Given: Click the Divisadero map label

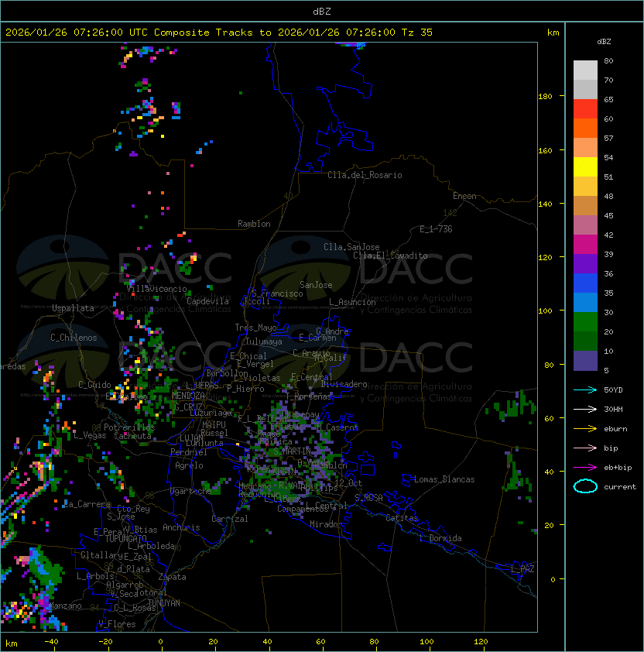Looking at the screenshot, I should coord(344,384).
